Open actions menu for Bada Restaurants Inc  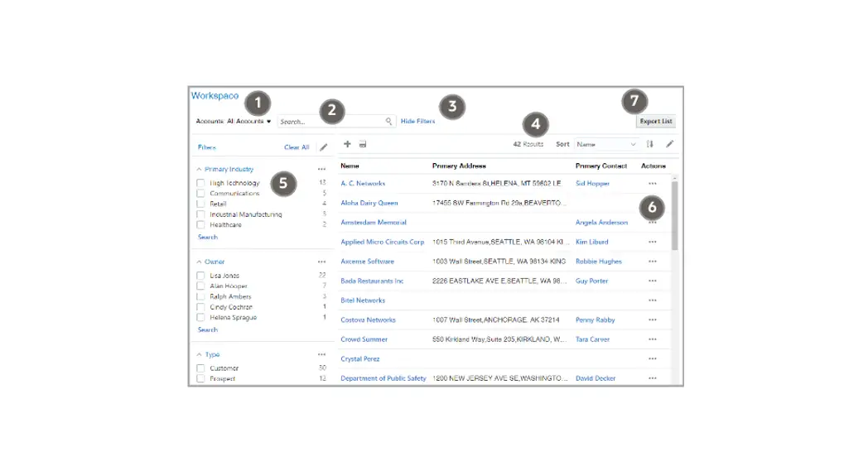point(653,281)
